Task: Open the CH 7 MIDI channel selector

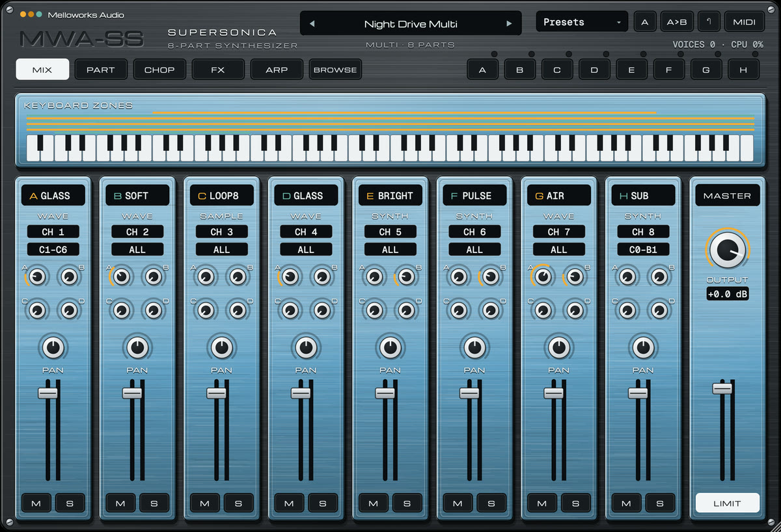Action: [559, 232]
